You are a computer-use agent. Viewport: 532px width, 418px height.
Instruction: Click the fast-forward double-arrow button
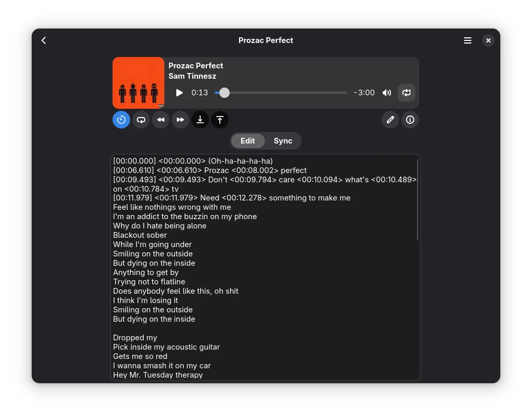click(180, 120)
